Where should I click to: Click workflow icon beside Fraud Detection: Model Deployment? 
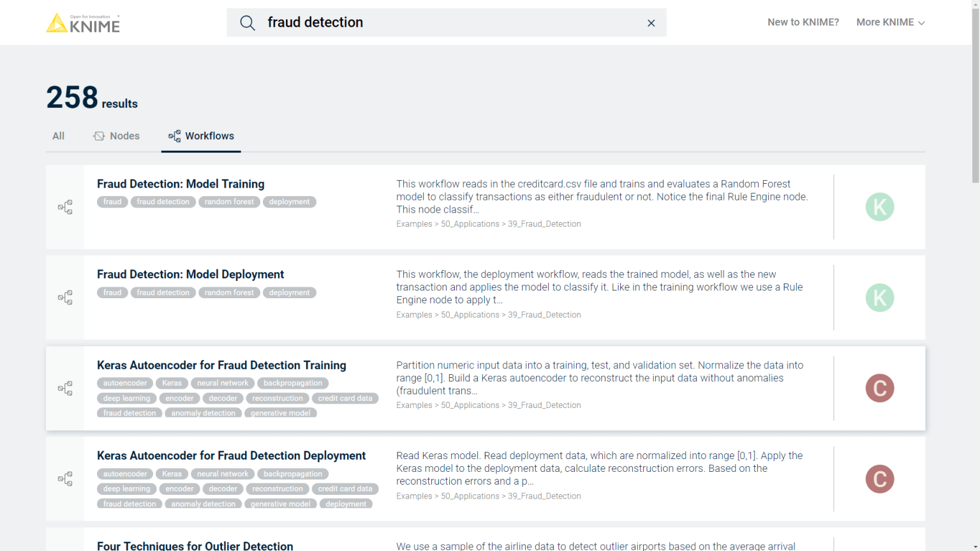pyautogui.click(x=65, y=298)
